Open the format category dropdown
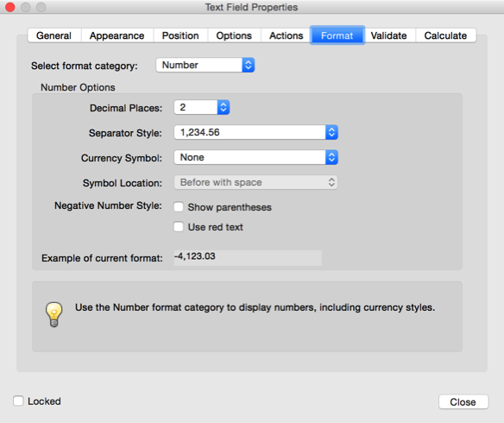 205,65
